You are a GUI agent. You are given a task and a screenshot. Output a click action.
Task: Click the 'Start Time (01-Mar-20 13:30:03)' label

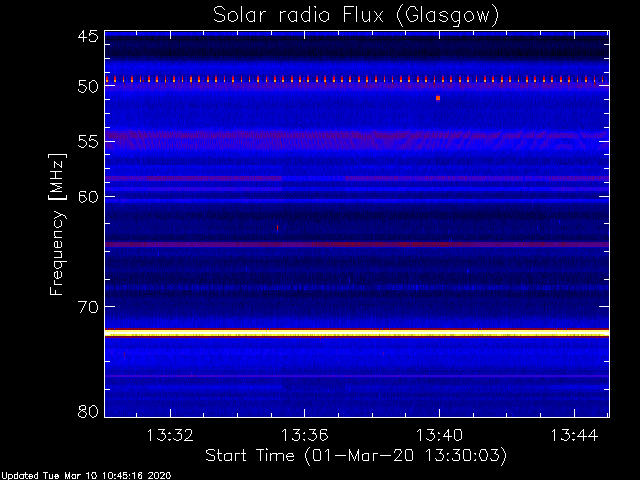pyautogui.click(x=356, y=456)
